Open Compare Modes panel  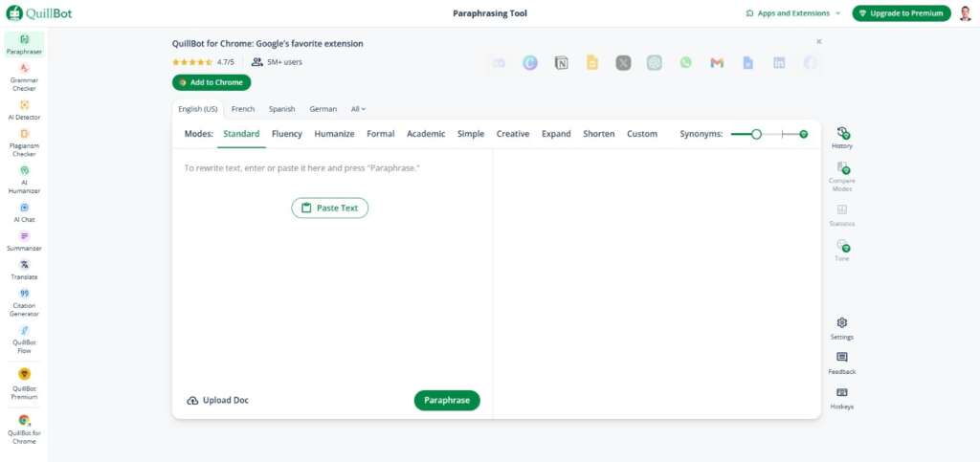[x=842, y=177]
